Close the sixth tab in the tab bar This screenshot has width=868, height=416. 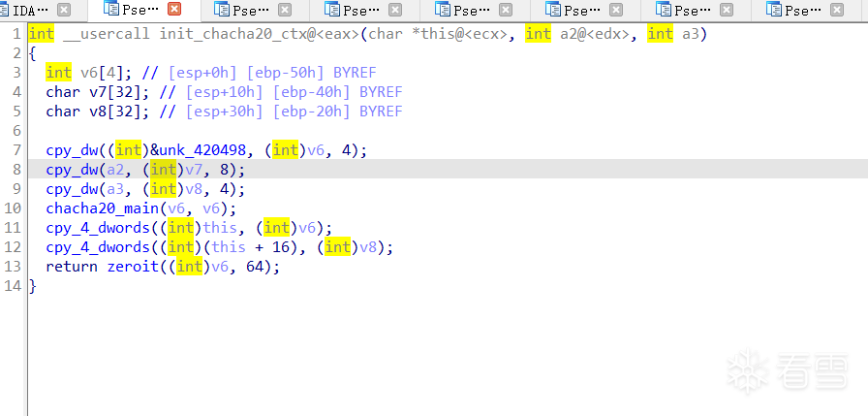616,10
